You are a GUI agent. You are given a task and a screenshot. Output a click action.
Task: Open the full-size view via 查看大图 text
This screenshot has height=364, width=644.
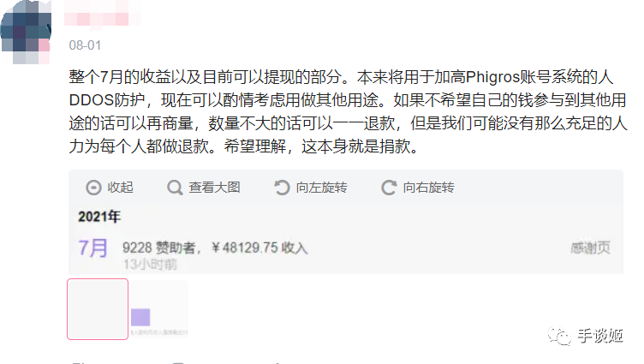click(214, 188)
